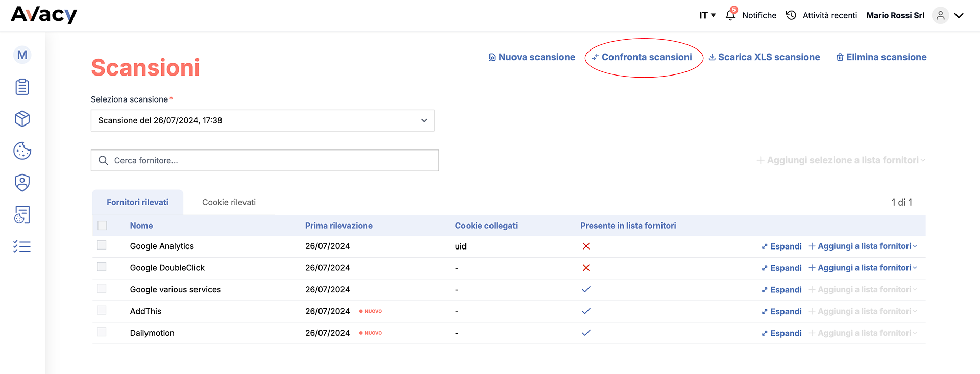The image size is (980, 374).
Task: Check the Google Analytics row checkbox
Action: pos(102,245)
